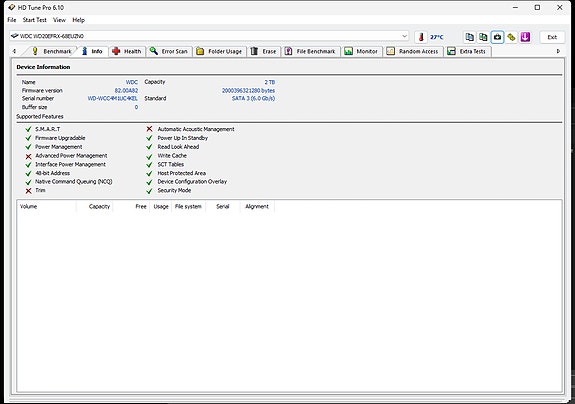Click the Exit button
Viewport: 575px width, 404px height.
(x=552, y=37)
